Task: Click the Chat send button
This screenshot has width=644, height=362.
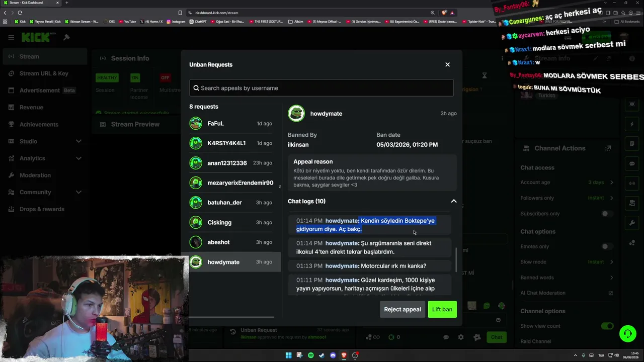Action: [497, 337]
